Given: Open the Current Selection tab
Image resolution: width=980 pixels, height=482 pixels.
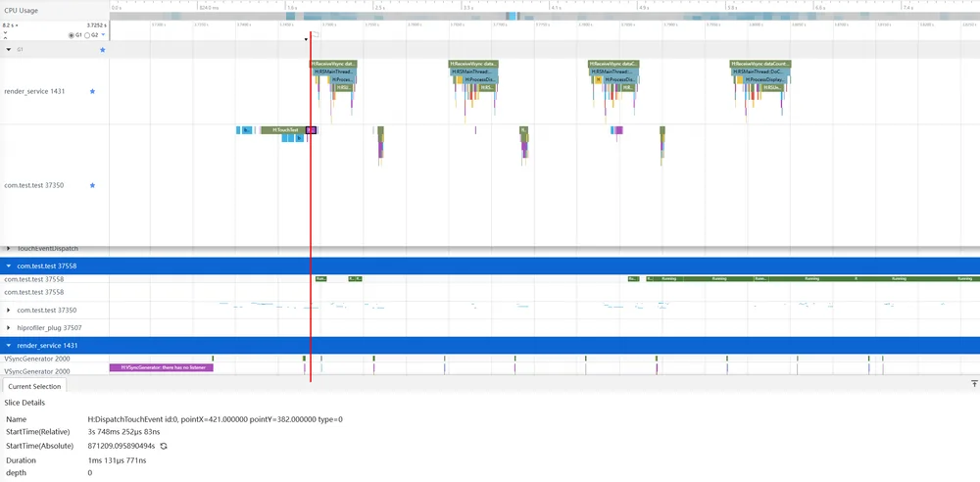Looking at the screenshot, I should click(x=34, y=386).
